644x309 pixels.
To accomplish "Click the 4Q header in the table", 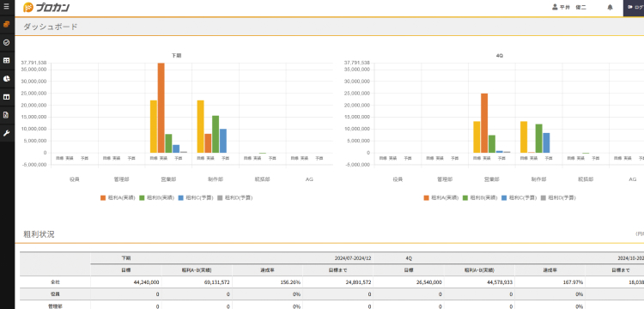I will pyautogui.click(x=409, y=258).
